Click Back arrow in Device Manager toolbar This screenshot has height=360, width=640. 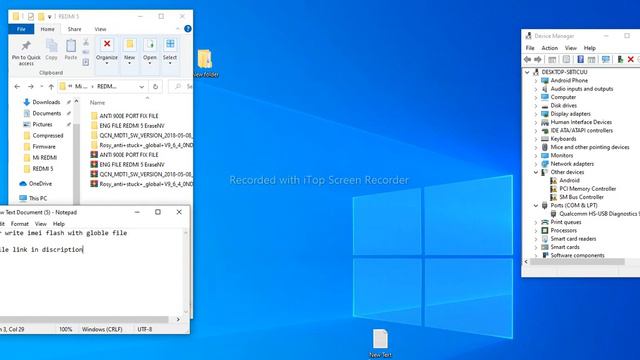(x=528, y=60)
